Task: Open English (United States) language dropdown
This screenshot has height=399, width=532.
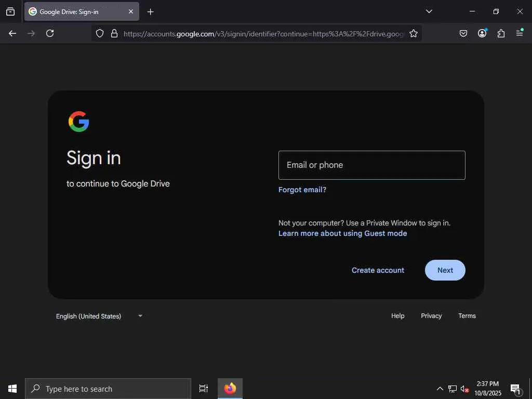Action: coord(99,316)
